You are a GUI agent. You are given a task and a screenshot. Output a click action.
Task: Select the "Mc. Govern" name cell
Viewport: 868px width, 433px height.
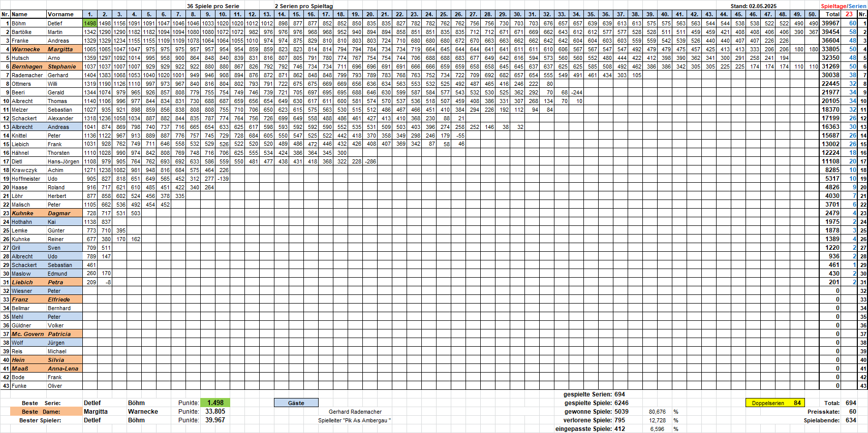(x=28, y=334)
